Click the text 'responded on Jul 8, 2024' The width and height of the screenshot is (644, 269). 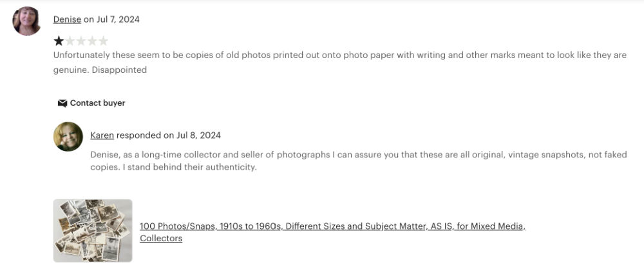(x=169, y=135)
